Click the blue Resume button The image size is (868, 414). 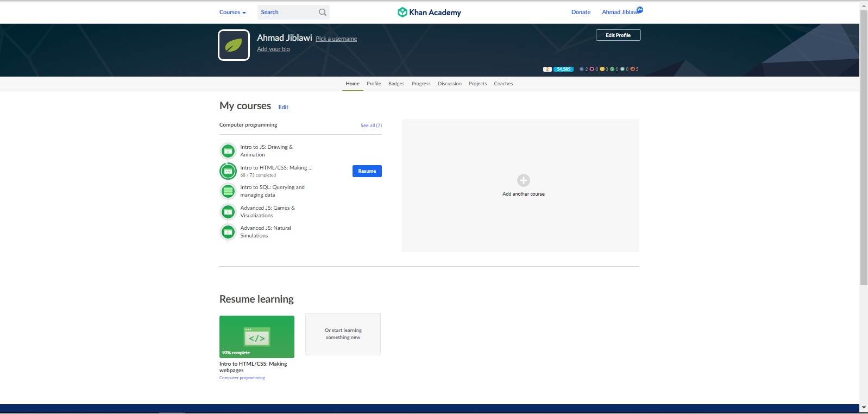(367, 171)
